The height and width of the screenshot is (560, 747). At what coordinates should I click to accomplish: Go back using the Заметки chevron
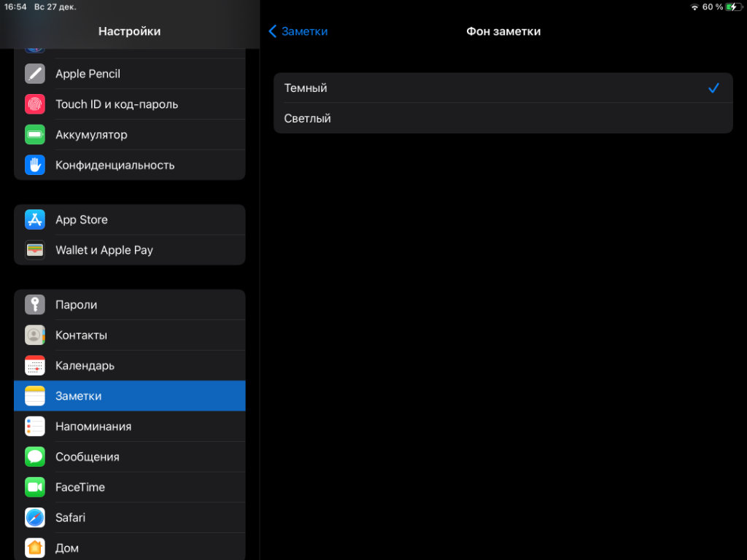(x=298, y=31)
